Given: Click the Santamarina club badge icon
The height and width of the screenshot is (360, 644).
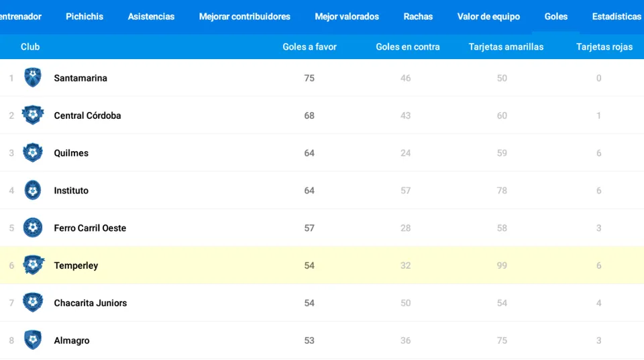Looking at the screenshot, I should (33, 77).
